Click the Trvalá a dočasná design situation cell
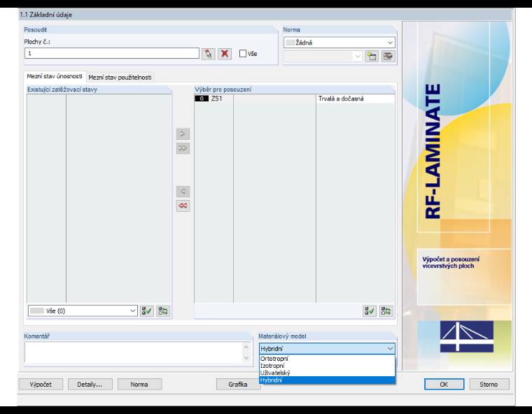The width and height of the screenshot is (532, 414). click(355, 99)
